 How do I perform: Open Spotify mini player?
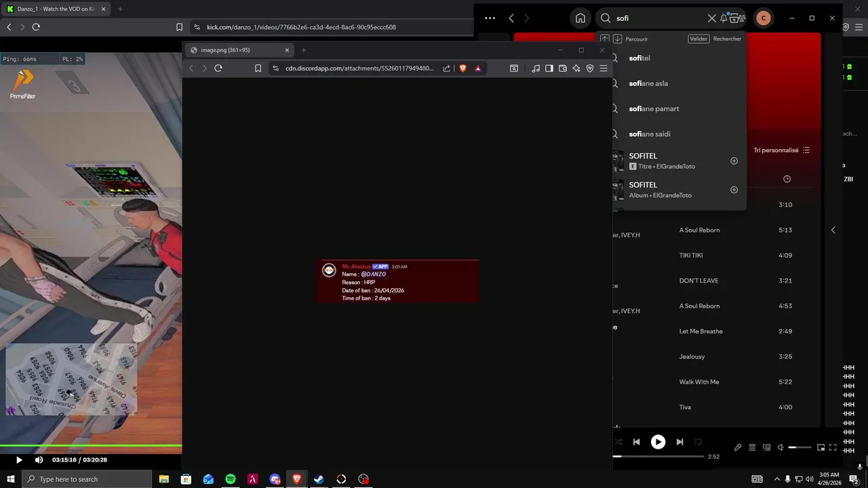pos(821,447)
